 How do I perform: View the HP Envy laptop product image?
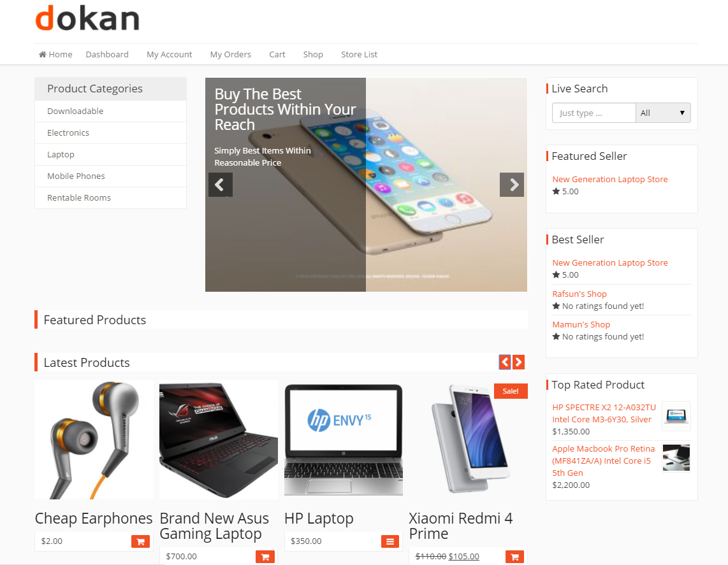click(x=344, y=440)
